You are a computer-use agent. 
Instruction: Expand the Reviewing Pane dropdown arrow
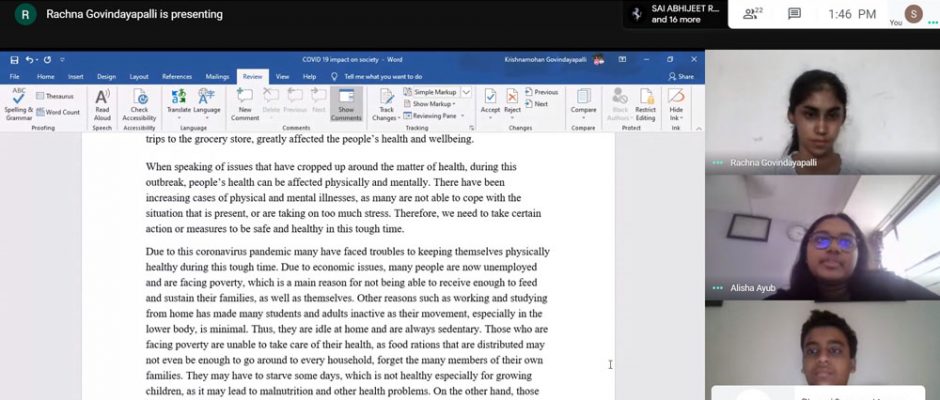pyautogui.click(x=462, y=116)
